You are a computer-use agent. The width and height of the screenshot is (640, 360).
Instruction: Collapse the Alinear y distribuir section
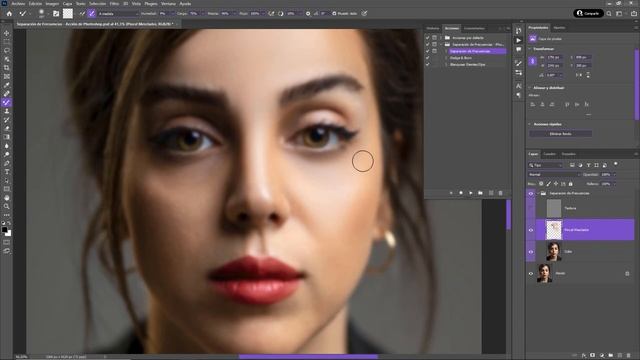click(530, 88)
